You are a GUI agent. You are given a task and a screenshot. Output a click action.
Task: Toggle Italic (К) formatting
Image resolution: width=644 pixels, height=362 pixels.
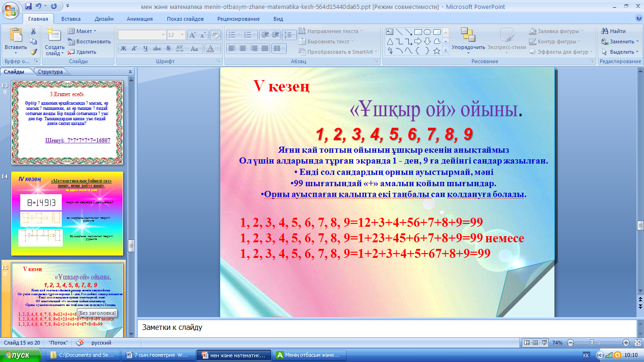pyautogui.click(x=134, y=48)
